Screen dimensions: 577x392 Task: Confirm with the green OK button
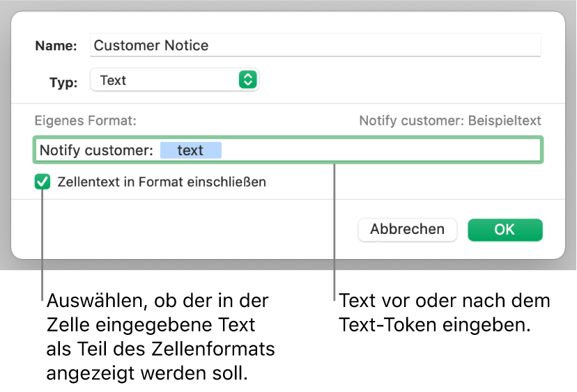(x=505, y=229)
